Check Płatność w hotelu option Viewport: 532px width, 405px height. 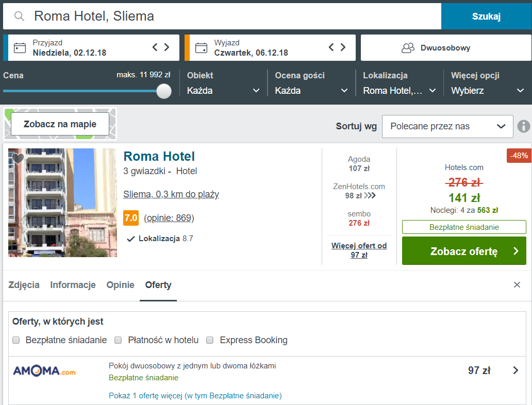118,340
